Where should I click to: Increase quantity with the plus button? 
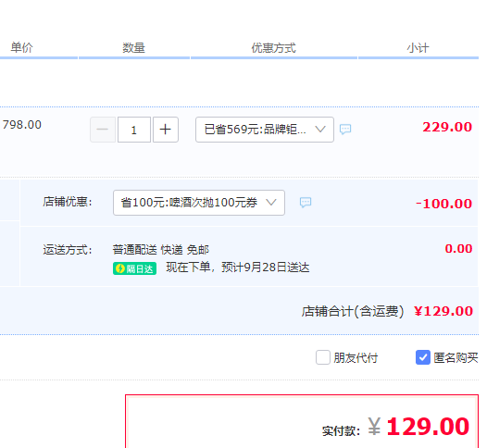pyautogui.click(x=166, y=130)
